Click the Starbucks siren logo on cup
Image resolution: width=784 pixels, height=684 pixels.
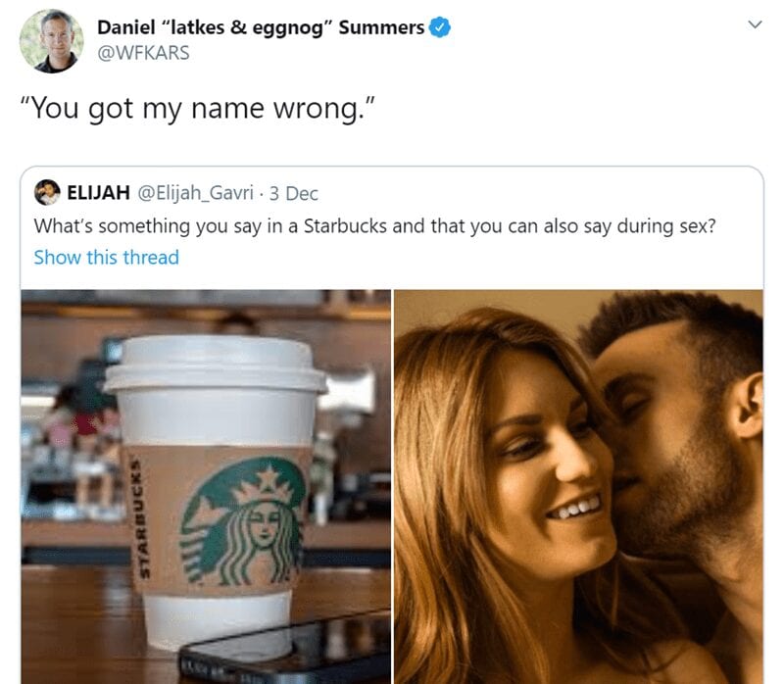[x=243, y=522]
